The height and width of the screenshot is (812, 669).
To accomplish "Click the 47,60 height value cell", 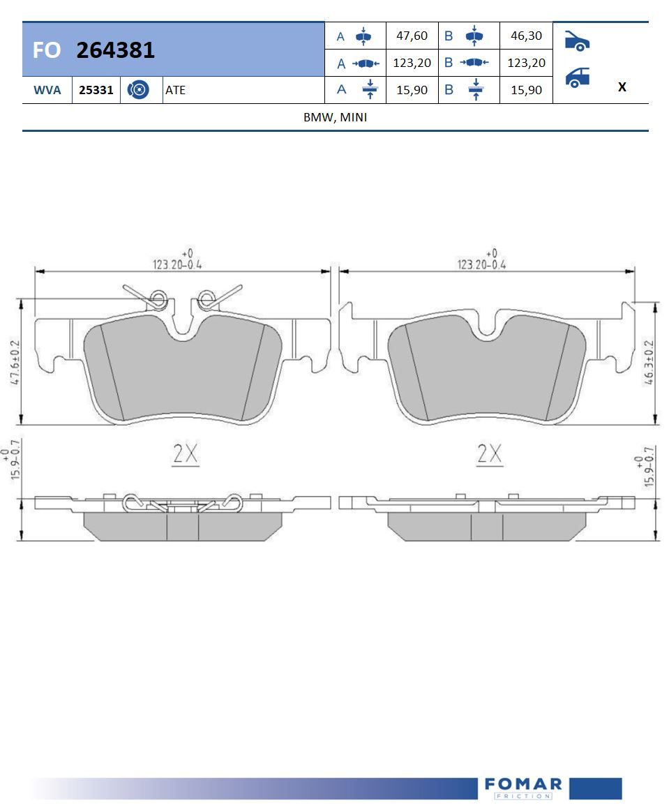I will [412, 36].
